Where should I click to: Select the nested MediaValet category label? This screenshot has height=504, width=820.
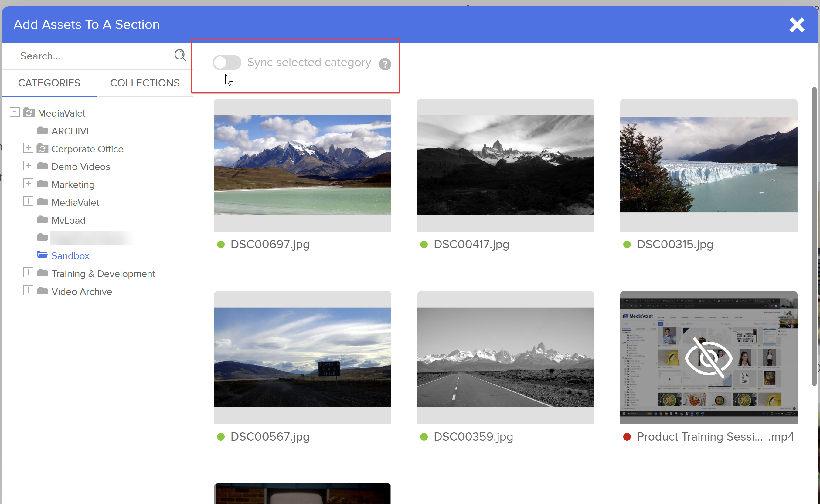[x=75, y=203]
